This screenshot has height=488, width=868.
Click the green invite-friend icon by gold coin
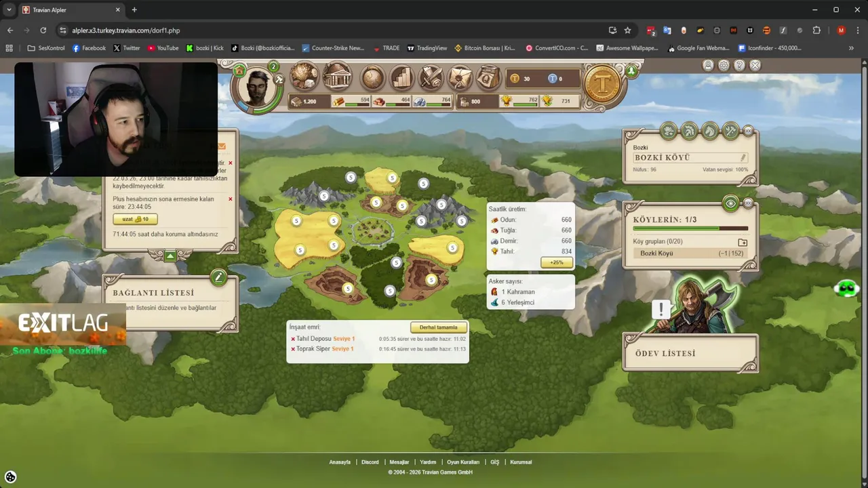[x=631, y=70]
